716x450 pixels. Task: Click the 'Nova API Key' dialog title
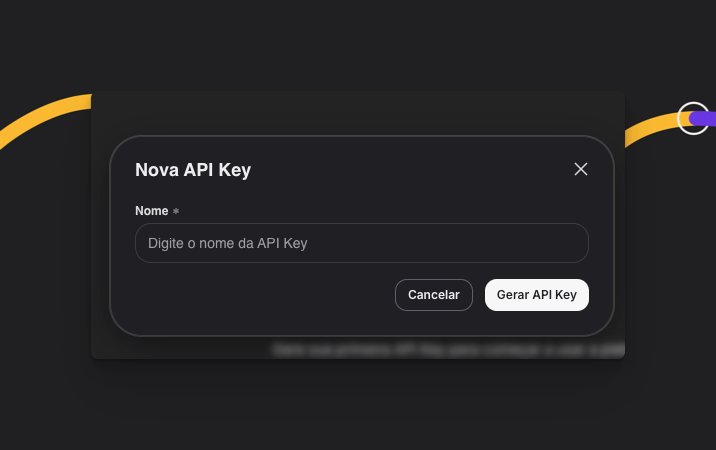pyautogui.click(x=193, y=170)
